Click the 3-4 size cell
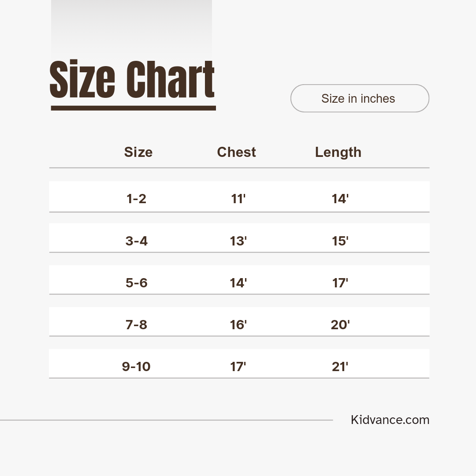476x476 pixels. tap(136, 241)
